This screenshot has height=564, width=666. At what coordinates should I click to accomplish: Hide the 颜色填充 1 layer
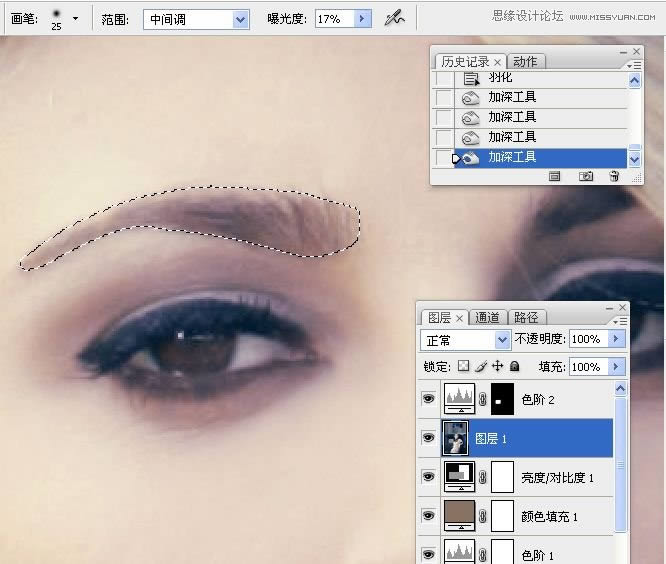(x=428, y=516)
